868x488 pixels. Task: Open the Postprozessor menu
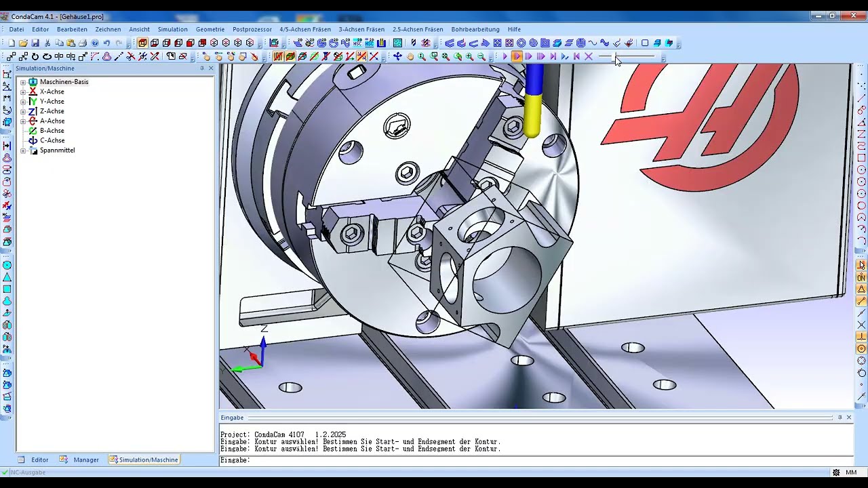coord(252,29)
